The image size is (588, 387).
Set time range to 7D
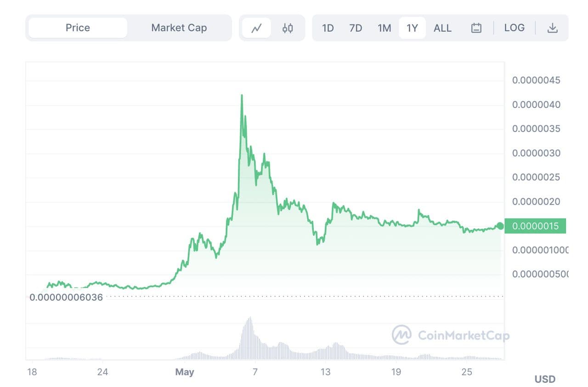click(356, 28)
